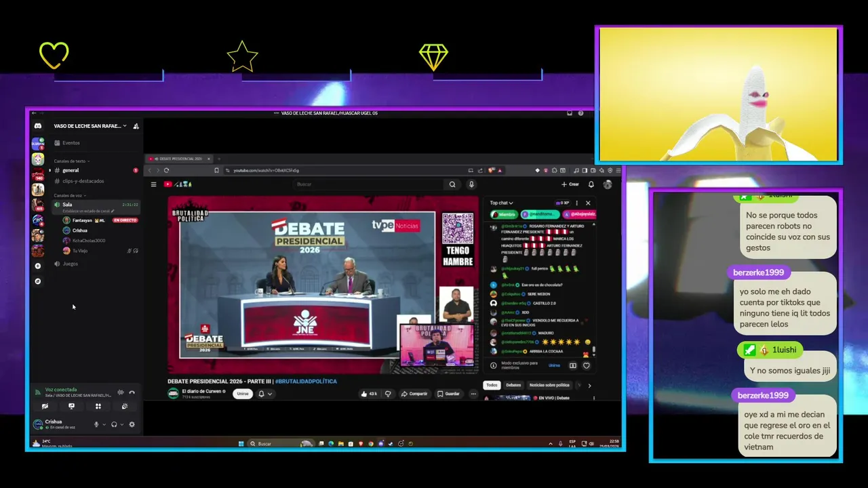868x488 pixels.
Task: Open live chat three-dot options
Action: [x=577, y=203]
